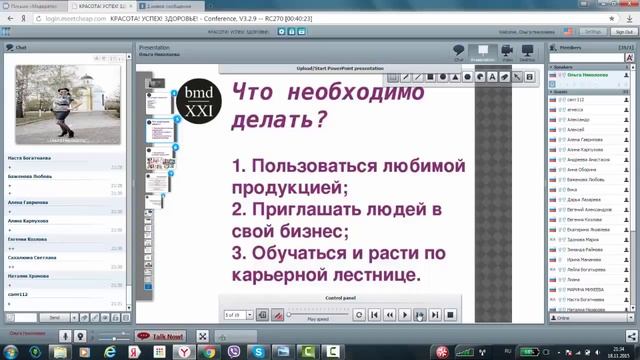Toggle fullscreen with crossed arrows icon

pos(202,336)
